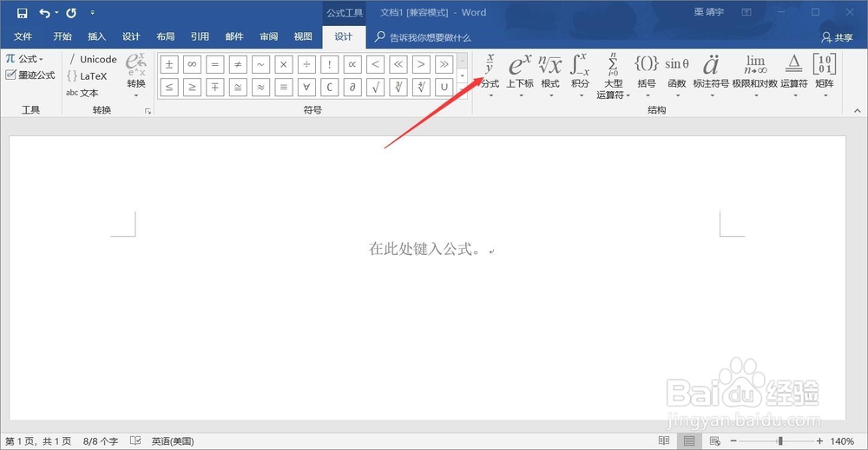Click the 告诉我你想要做什么 search box
Image resolution: width=868 pixels, height=450 pixels.
[423, 37]
